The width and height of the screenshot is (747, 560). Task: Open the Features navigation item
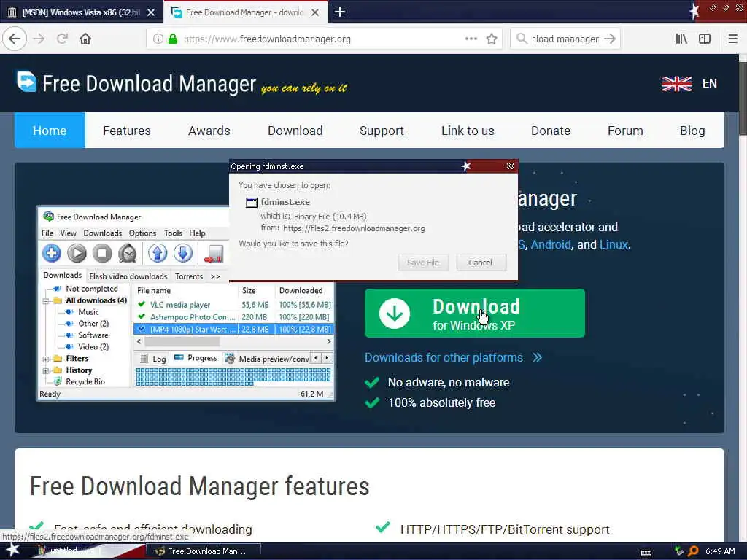pyautogui.click(x=127, y=131)
